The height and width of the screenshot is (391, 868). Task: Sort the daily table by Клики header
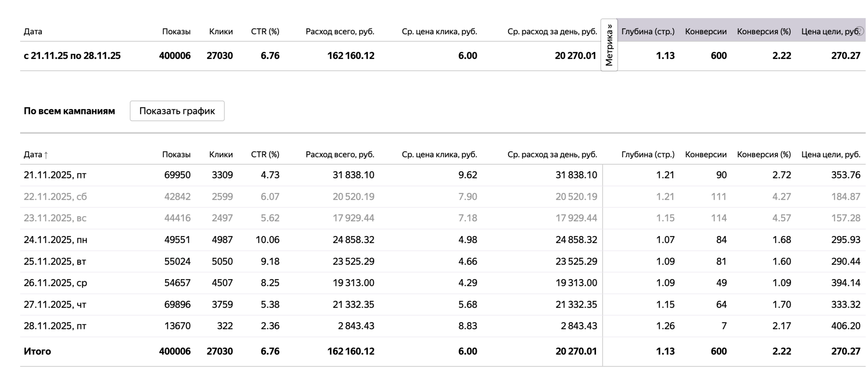tap(221, 155)
